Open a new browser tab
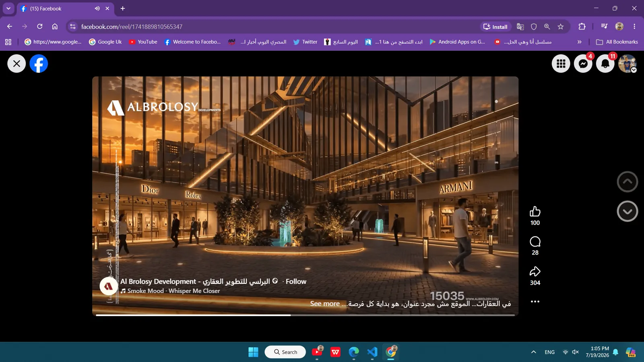 (x=123, y=8)
